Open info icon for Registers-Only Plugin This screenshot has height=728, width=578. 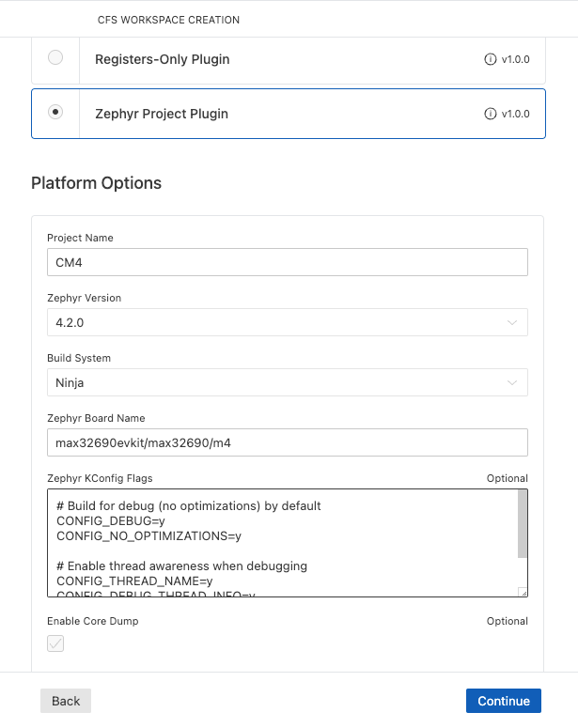point(490,59)
